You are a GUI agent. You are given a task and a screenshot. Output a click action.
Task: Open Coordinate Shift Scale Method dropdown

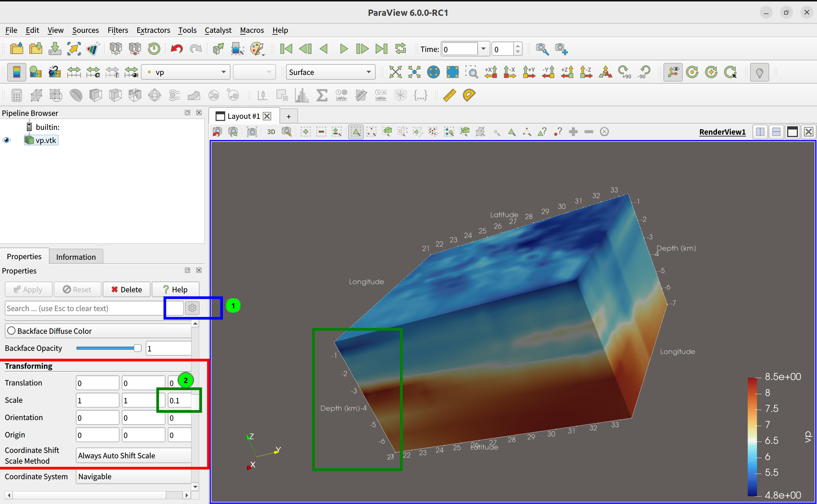tap(134, 455)
